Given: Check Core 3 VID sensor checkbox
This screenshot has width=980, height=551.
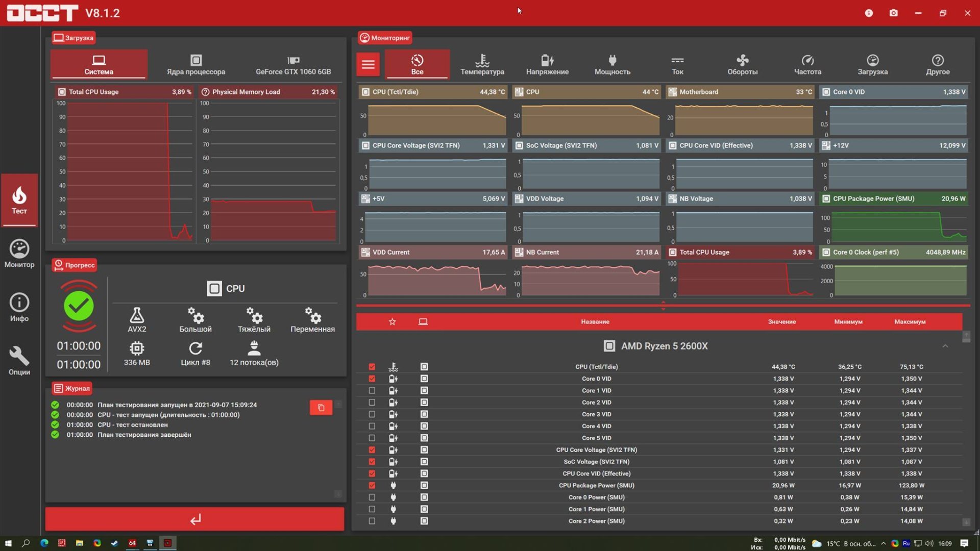Looking at the screenshot, I should (372, 414).
